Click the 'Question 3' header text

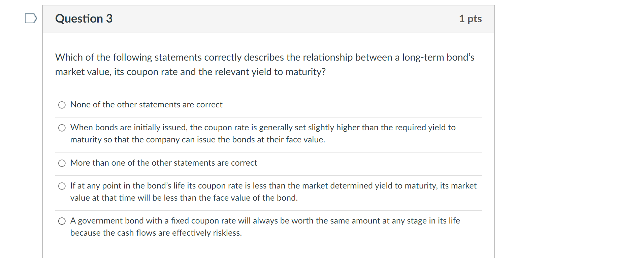[84, 19]
